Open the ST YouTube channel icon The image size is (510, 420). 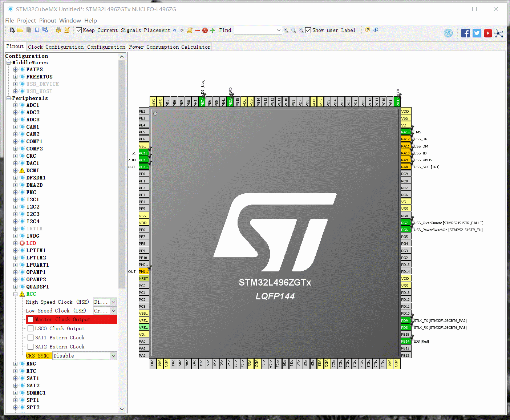488,33
